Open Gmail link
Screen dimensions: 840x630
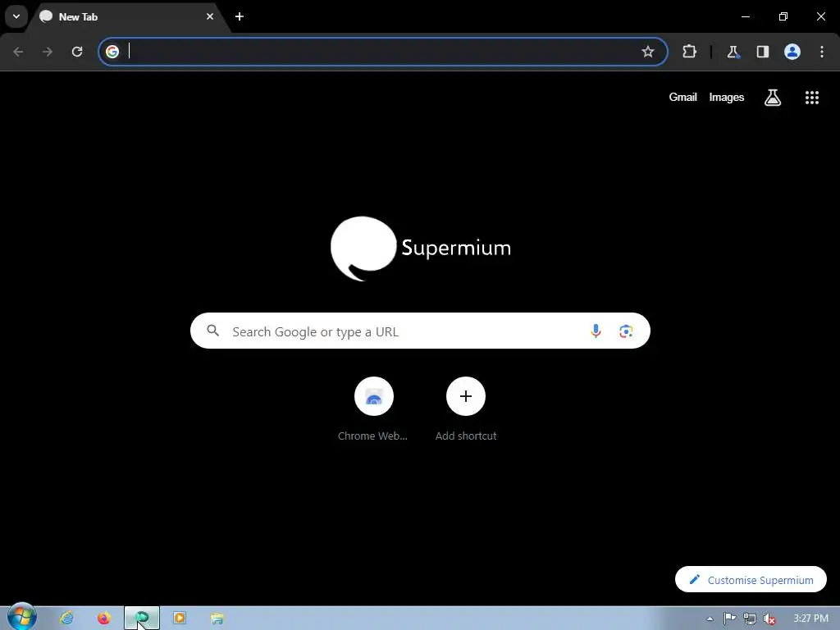click(682, 97)
